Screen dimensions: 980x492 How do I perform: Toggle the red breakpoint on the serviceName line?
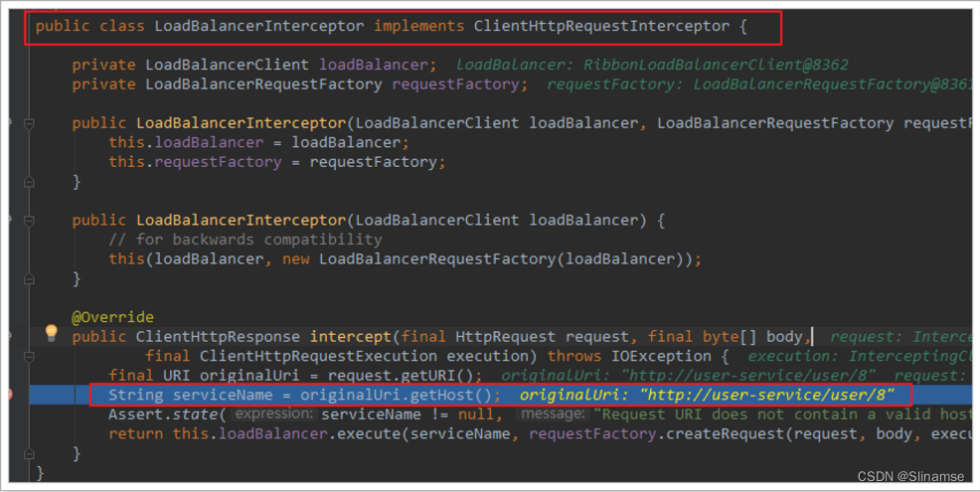click(x=8, y=395)
